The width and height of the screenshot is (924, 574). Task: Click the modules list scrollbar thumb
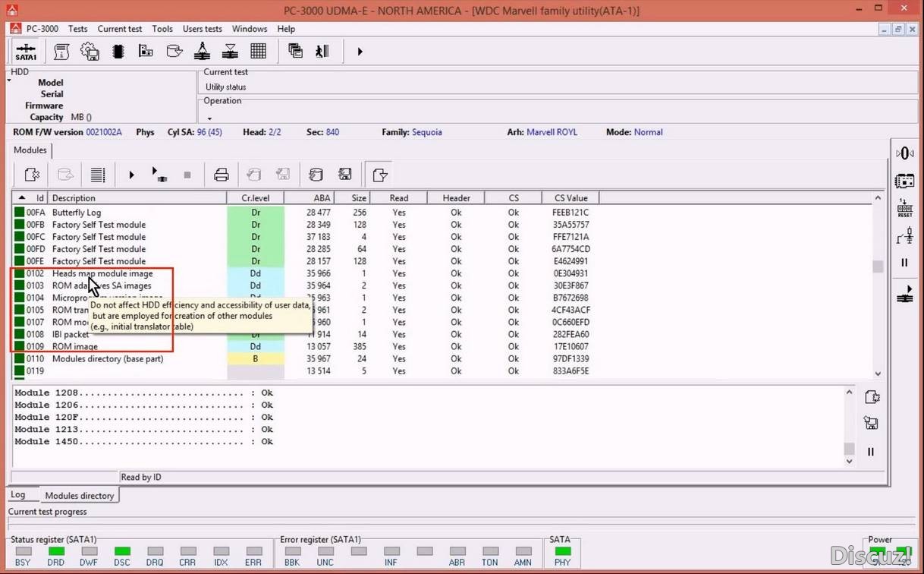pyautogui.click(x=878, y=267)
